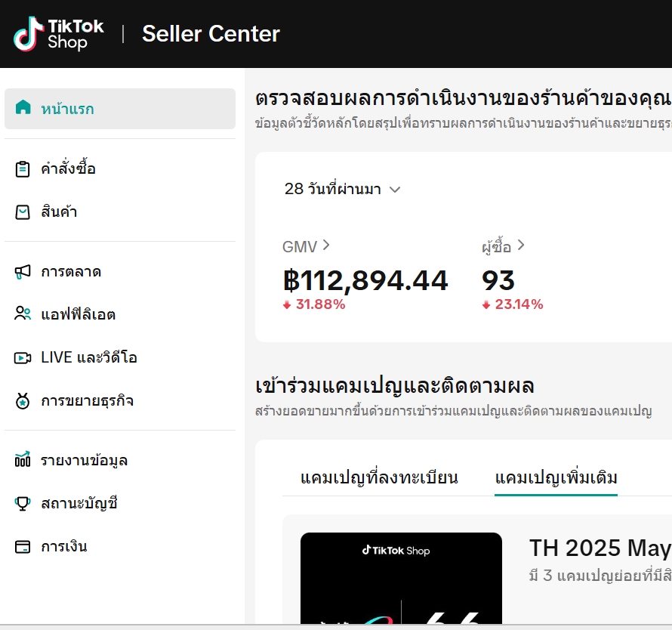
Task: Click the home icon beside หน้าแรก
Action: pyautogui.click(x=23, y=107)
